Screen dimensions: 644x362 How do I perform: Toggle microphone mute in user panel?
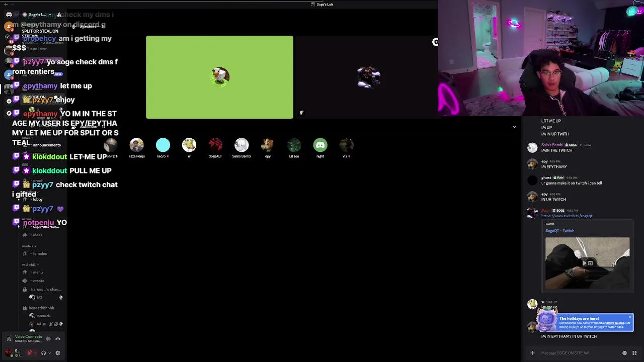click(x=30, y=353)
